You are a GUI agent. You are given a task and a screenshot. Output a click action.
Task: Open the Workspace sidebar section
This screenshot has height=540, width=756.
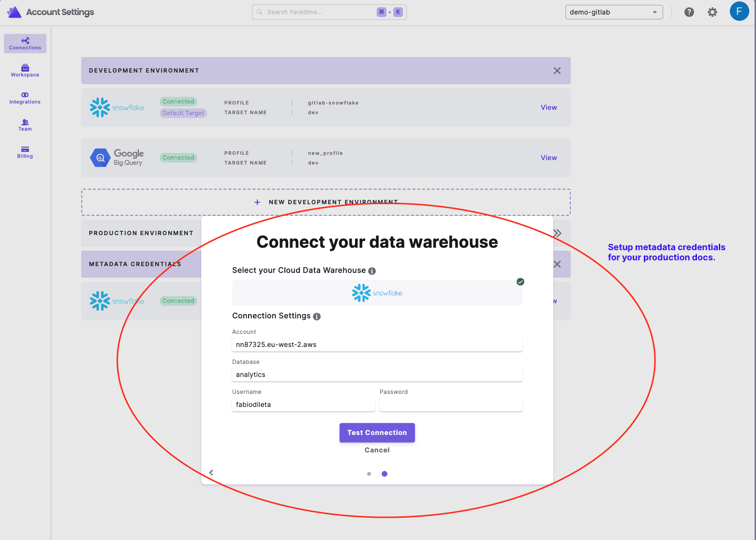click(25, 71)
